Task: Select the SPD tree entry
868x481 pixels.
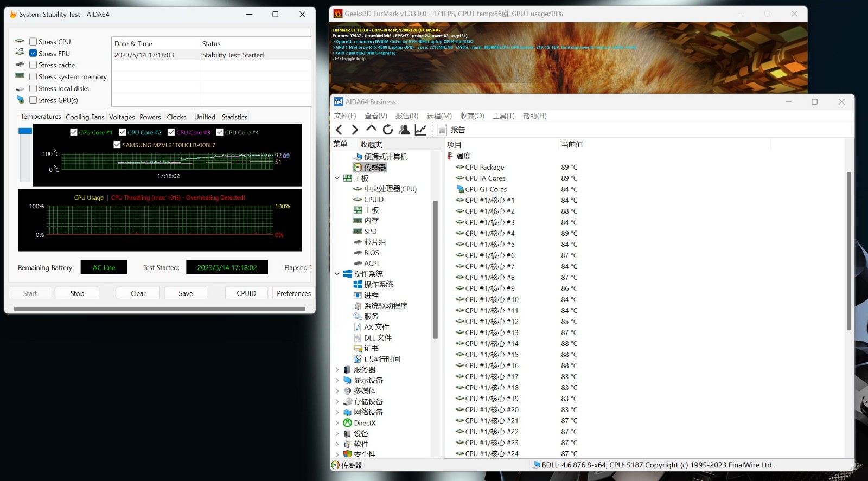Action: 365,232
